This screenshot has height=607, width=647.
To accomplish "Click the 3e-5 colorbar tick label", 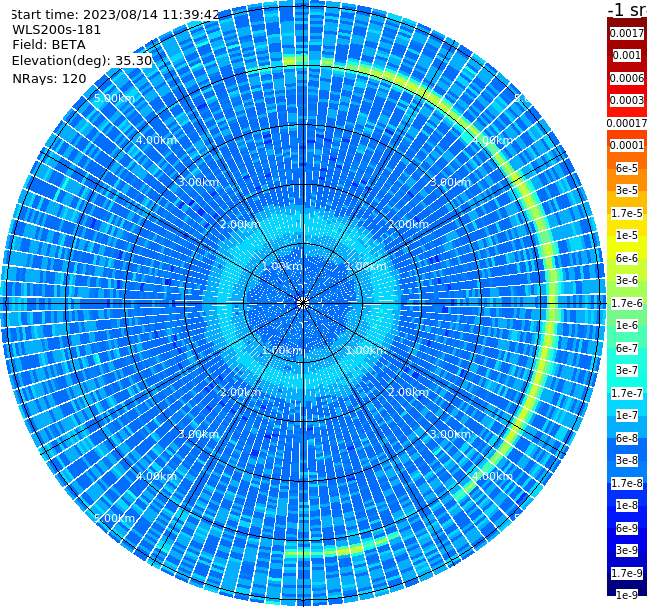I will coord(627,190).
